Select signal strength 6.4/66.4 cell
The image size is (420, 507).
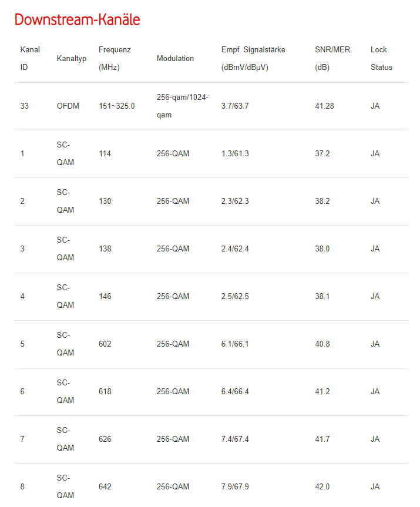pyautogui.click(x=235, y=392)
